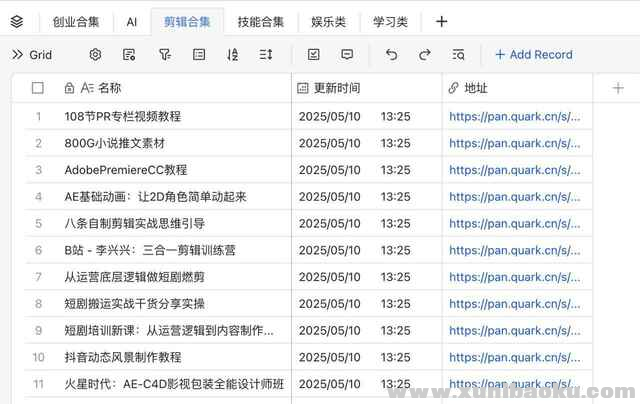The image size is (640, 404).
Task: Switch to the 创业合集 tab
Action: [76, 21]
